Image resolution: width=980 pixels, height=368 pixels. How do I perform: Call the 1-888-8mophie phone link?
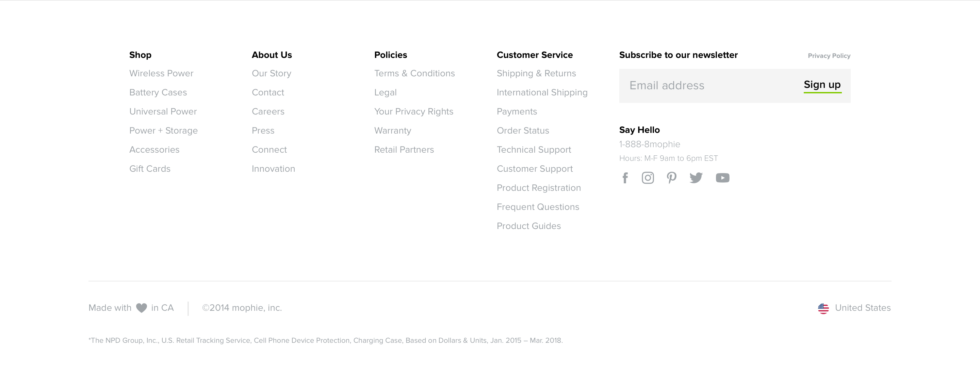pos(649,144)
